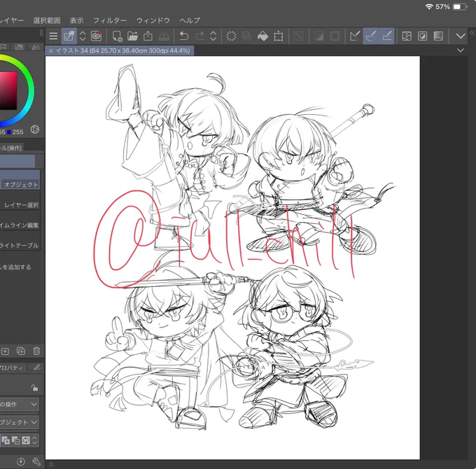Tap the share/export icon
Screen dimensions: 476x469
[148, 36]
